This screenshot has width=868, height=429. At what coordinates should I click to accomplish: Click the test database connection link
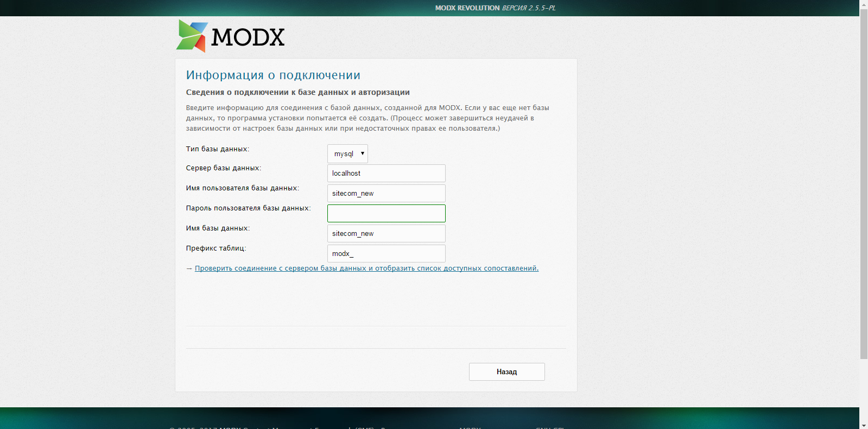[366, 268]
